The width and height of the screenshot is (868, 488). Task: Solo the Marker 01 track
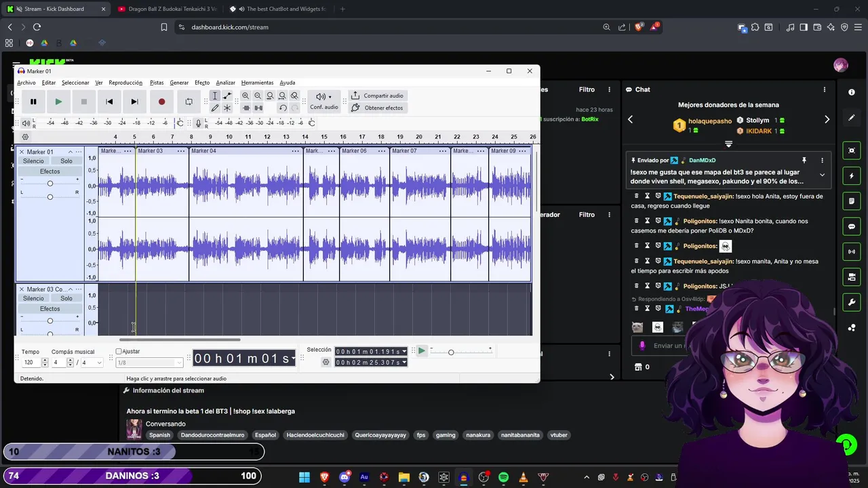click(66, 161)
